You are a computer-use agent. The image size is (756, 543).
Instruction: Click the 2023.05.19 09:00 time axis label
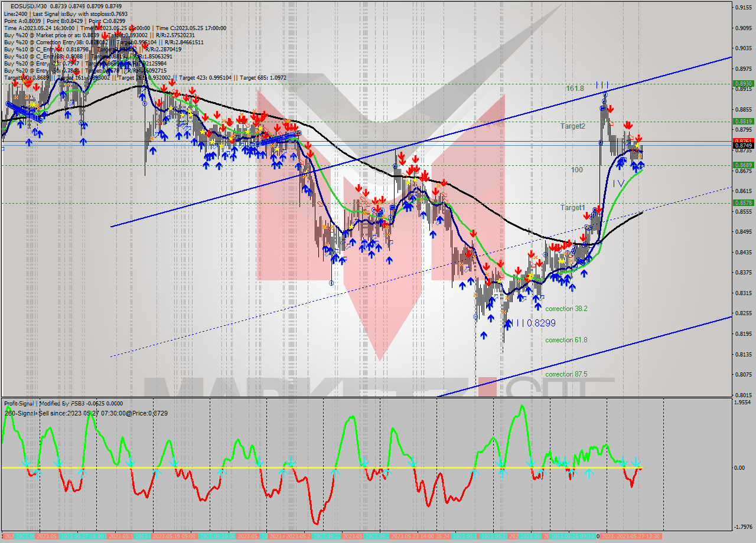pyautogui.click(x=175, y=536)
